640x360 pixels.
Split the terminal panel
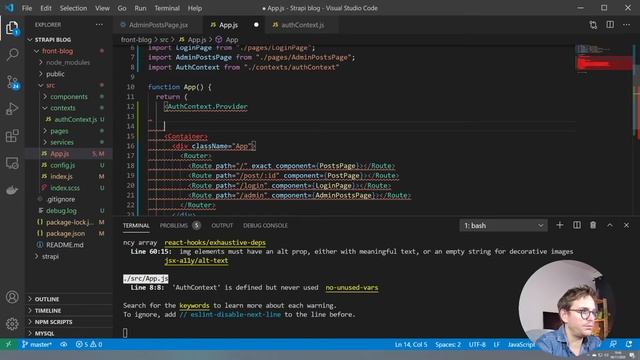pos(577,225)
